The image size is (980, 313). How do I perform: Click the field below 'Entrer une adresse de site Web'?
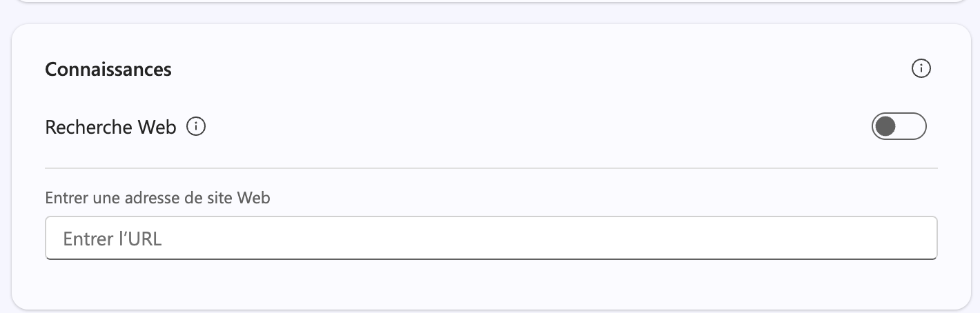(x=491, y=239)
